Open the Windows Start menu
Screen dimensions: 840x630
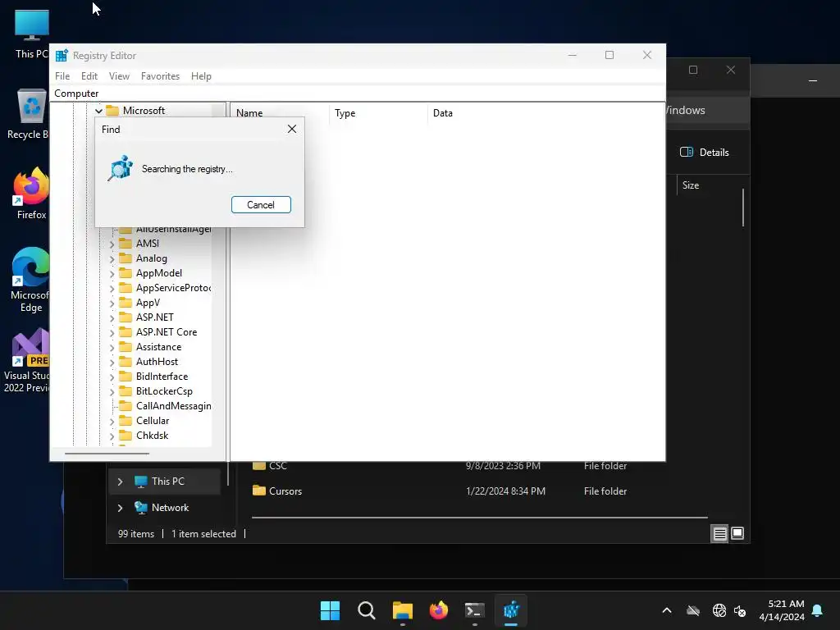[330, 610]
